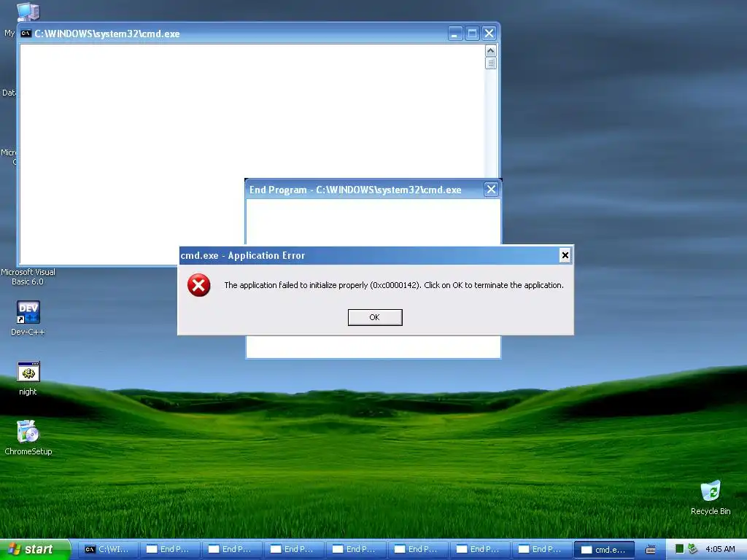Close the C:\WINDOWS\system32\cmd.exe window
Image resolution: width=747 pixels, height=560 pixels.
click(x=489, y=34)
